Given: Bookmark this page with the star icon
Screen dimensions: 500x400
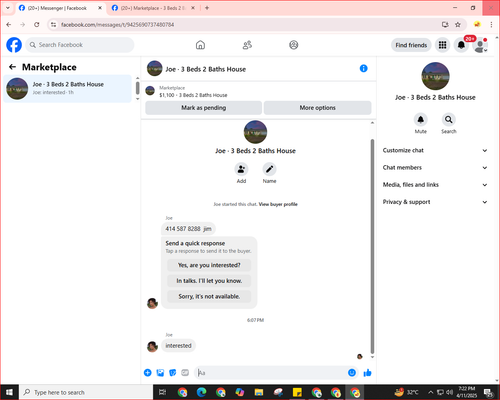Looking at the screenshot, I should coord(458,25).
